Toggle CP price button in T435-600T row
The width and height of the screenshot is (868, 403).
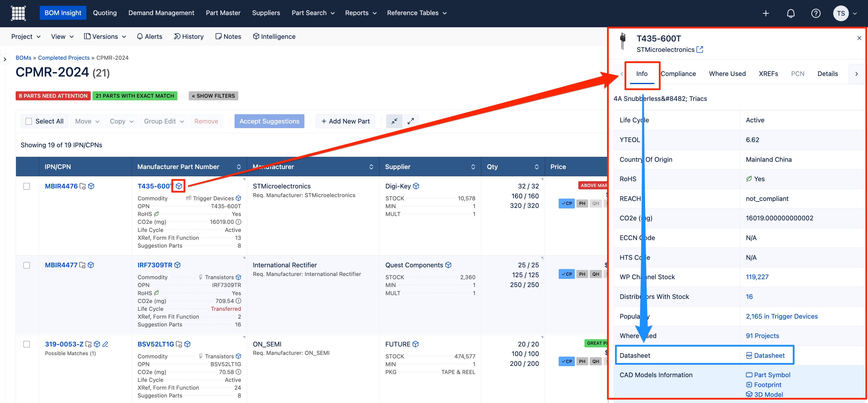point(567,204)
